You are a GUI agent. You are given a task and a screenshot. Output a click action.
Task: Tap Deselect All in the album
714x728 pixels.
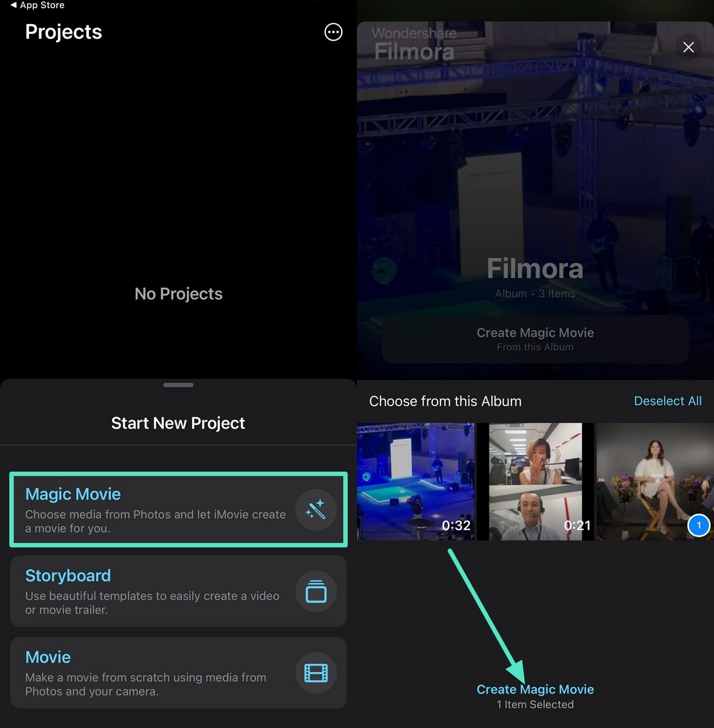coord(667,401)
